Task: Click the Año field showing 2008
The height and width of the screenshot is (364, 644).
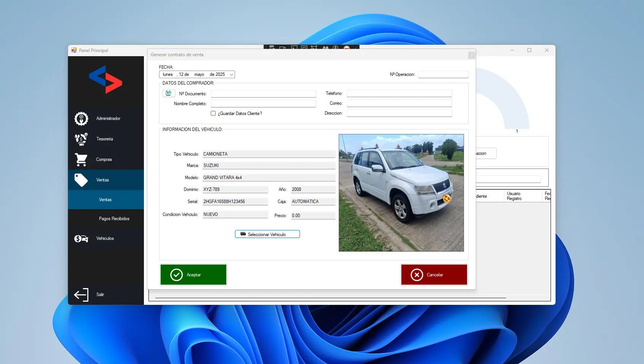Action: (313, 189)
